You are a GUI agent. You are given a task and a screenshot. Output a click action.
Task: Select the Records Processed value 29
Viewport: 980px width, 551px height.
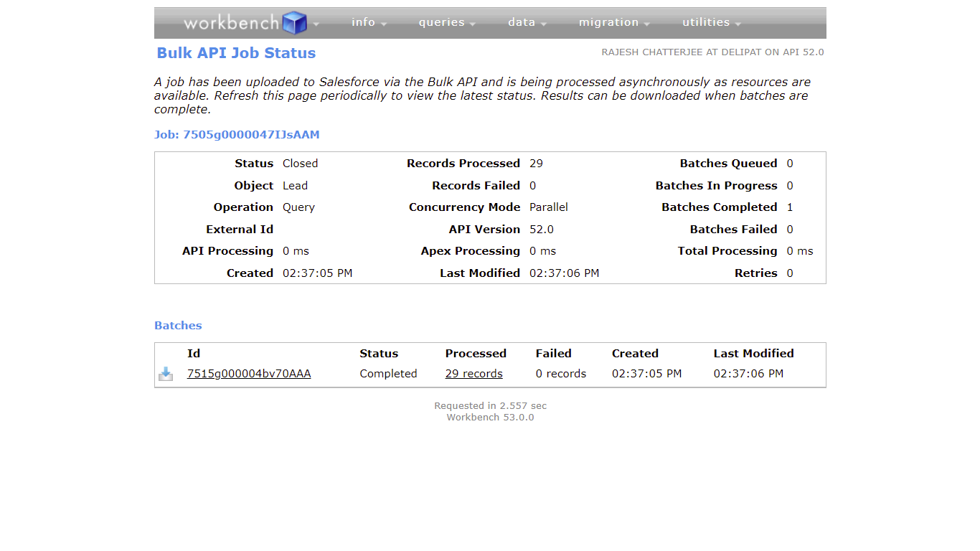[x=536, y=164]
